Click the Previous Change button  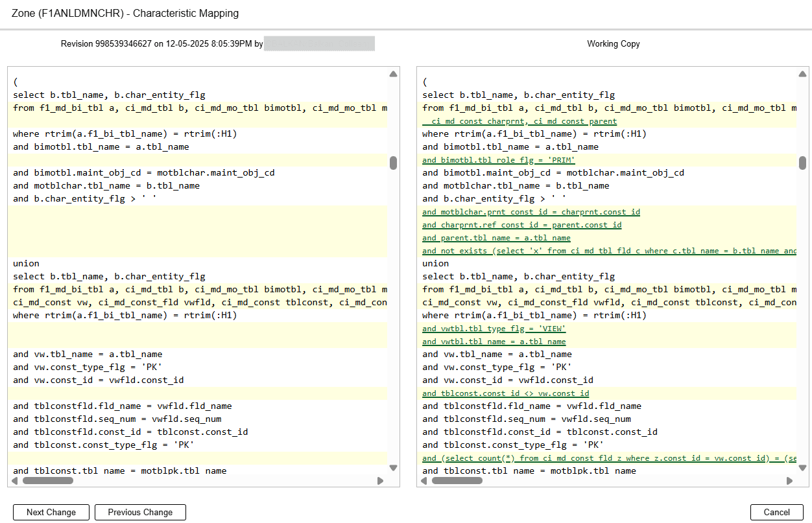tap(140, 512)
